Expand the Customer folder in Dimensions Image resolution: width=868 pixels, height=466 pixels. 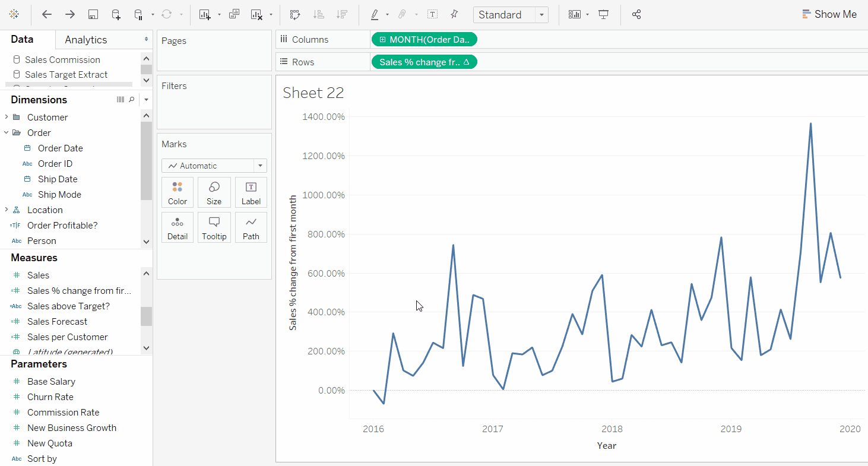point(7,117)
